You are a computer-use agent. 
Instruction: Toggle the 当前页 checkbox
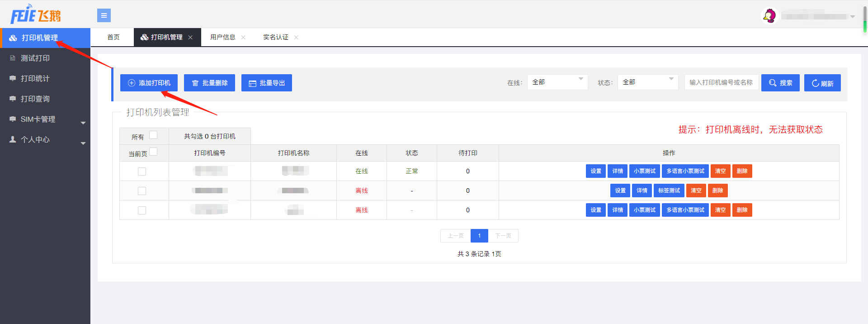[x=153, y=152]
